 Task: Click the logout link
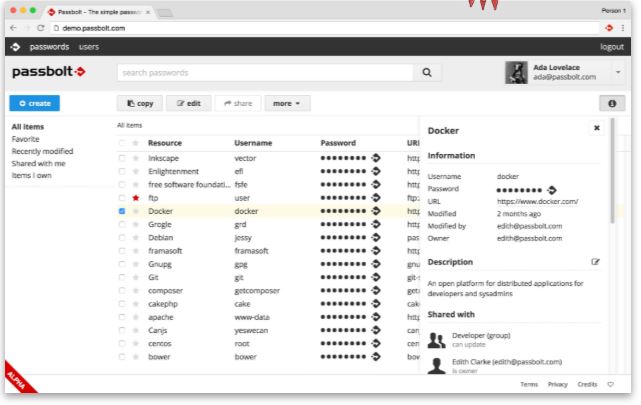coord(612,47)
